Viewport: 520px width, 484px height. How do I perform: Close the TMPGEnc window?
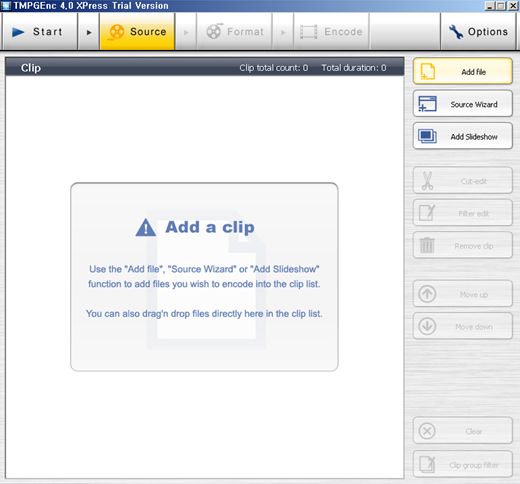point(513,6)
